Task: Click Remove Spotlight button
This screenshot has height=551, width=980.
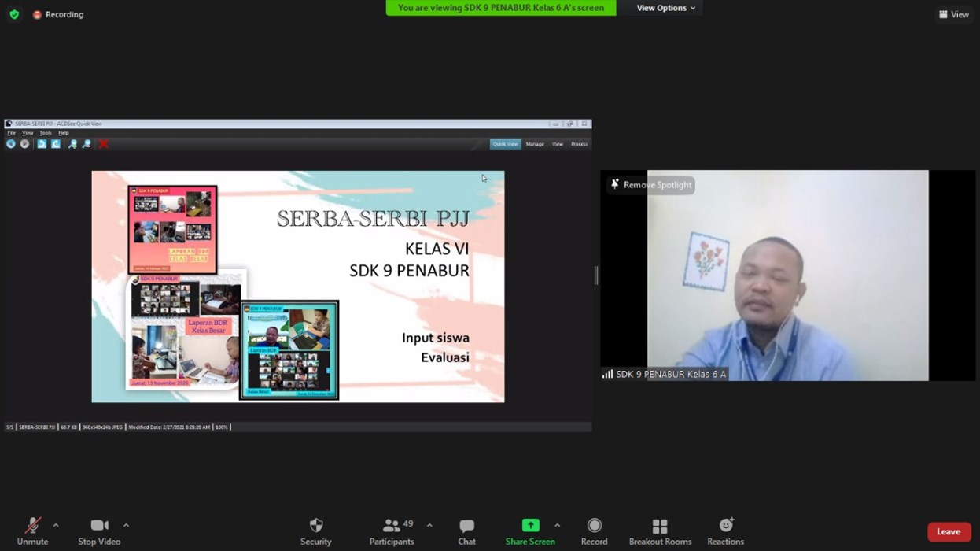Action: pyautogui.click(x=650, y=185)
